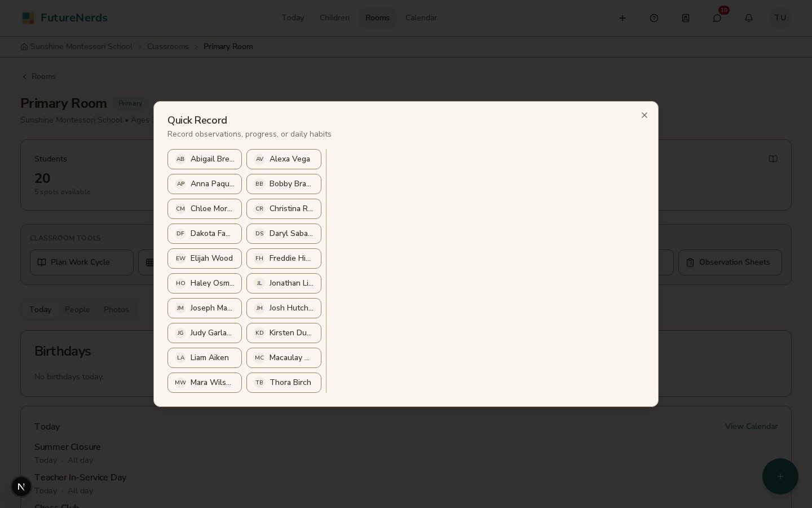812x508 pixels.
Task: Click the FutureNerds logo
Action: pos(64,18)
